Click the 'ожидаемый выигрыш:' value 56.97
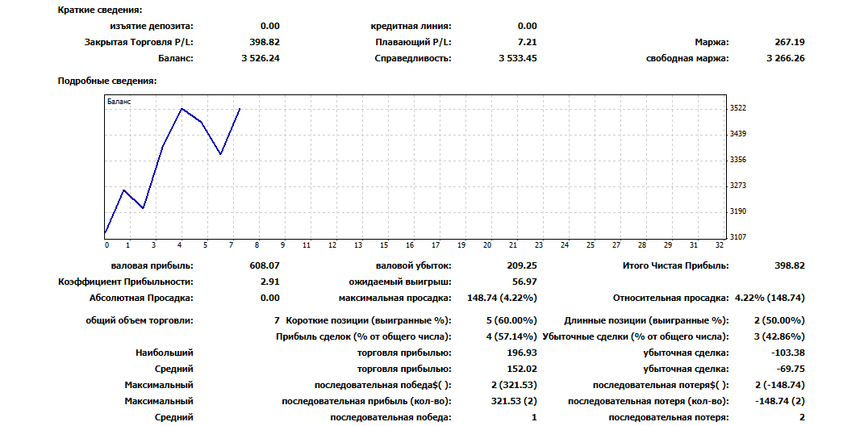The height and width of the screenshot is (426, 868). [526, 282]
